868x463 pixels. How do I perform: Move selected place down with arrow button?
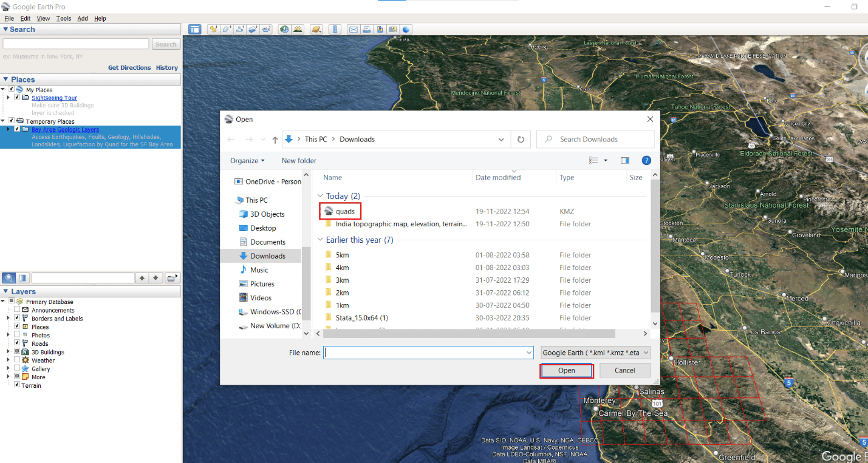156,278
